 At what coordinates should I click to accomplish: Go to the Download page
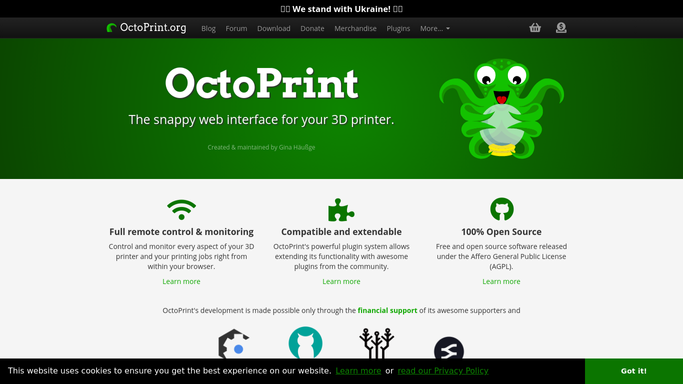click(x=274, y=28)
